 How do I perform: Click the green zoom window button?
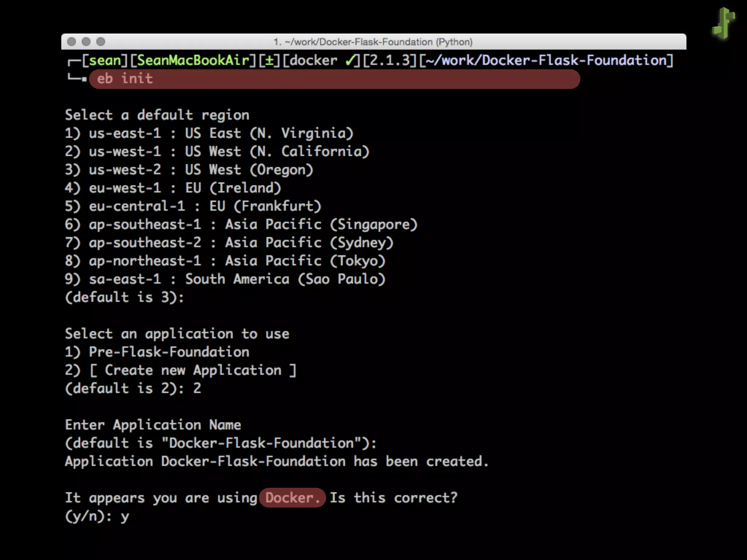tap(101, 42)
